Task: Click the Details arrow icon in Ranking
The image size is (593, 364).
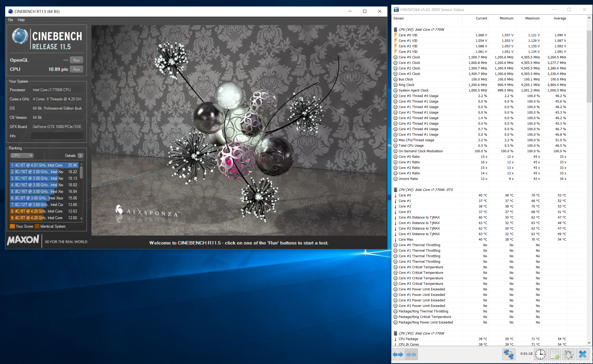Action: (81, 156)
